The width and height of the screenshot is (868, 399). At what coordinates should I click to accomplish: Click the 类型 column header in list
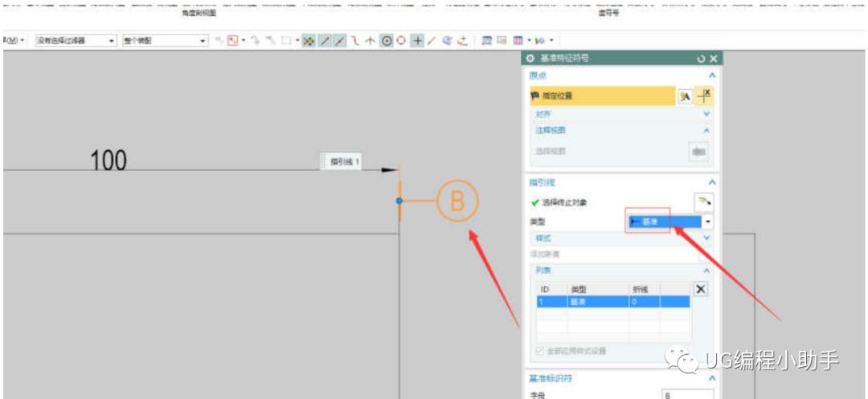tap(599, 290)
